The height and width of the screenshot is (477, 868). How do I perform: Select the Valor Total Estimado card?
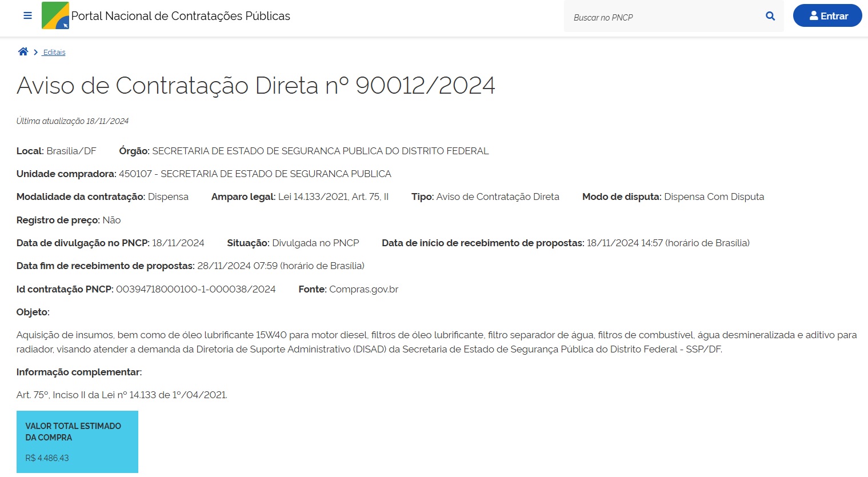(77, 442)
